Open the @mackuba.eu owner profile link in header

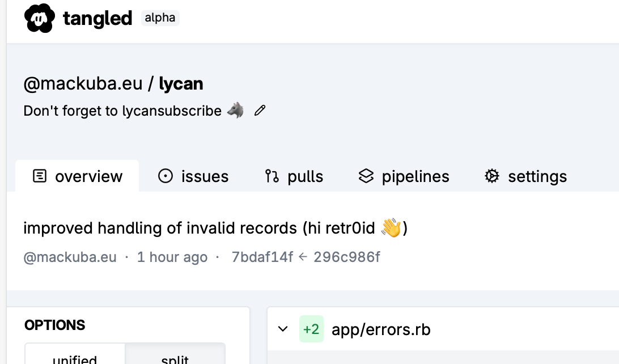83,84
